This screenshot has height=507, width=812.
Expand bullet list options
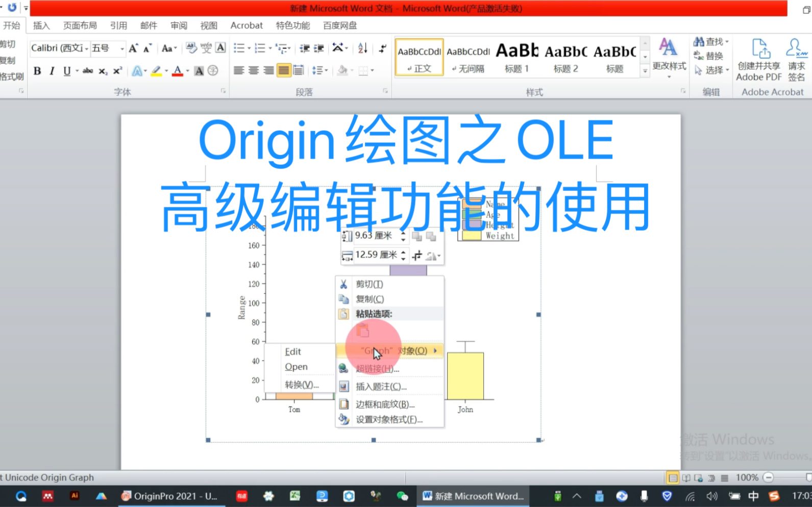pos(249,48)
